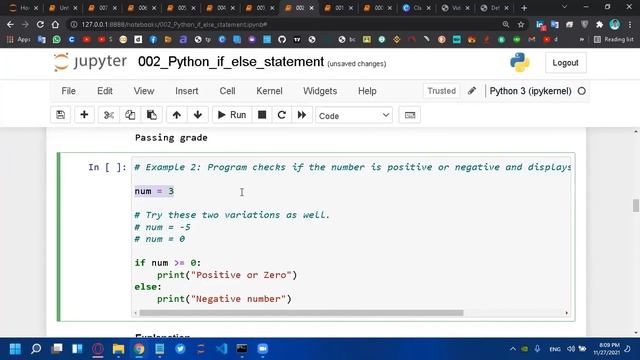The height and width of the screenshot is (360, 640).
Task: Run the selected cell
Action: tap(232, 115)
